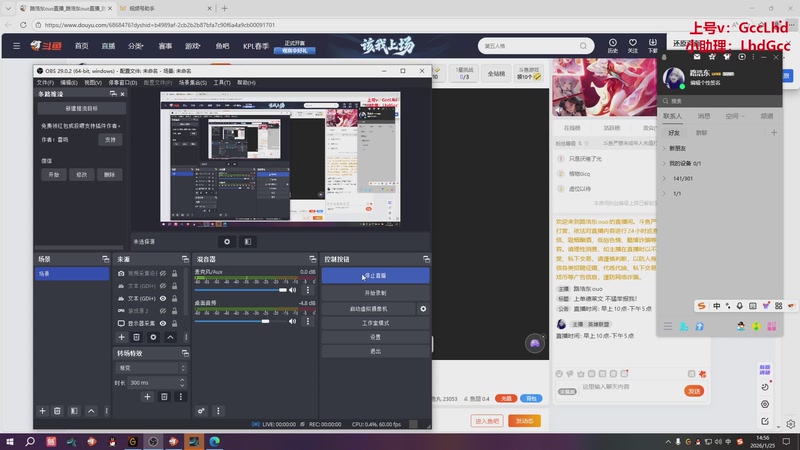Expand 新朋友 group in QQ
Viewport: 800px width, 450px height.
pyautogui.click(x=664, y=148)
